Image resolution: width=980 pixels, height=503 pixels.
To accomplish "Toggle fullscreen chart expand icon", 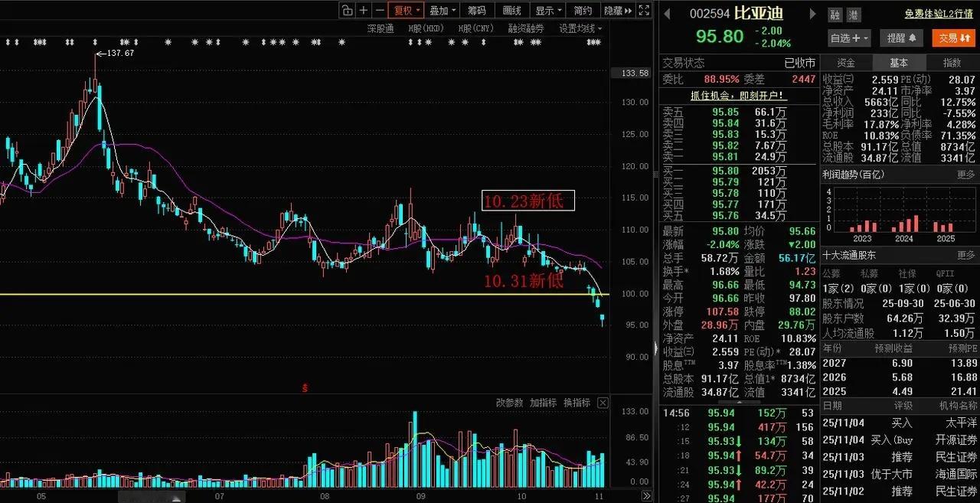I will tap(645, 10).
